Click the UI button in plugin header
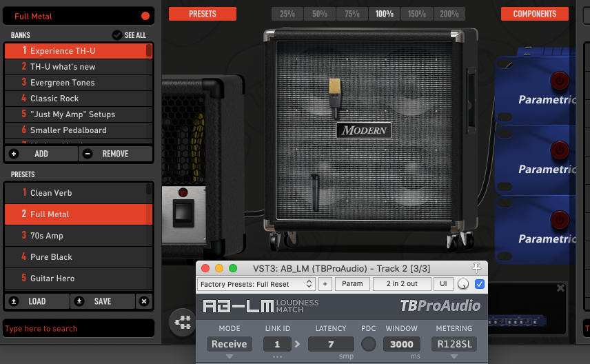The height and width of the screenshot is (364, 590). coord(443,284)
